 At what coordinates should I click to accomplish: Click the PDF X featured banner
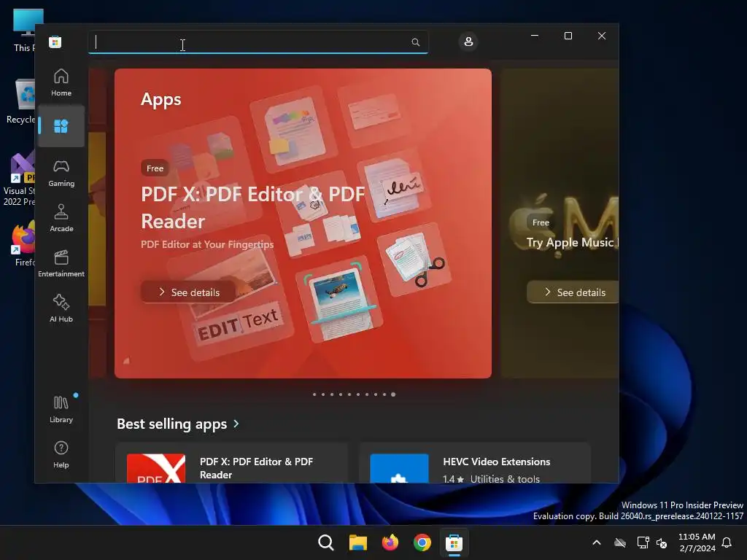tap(303, 223)
